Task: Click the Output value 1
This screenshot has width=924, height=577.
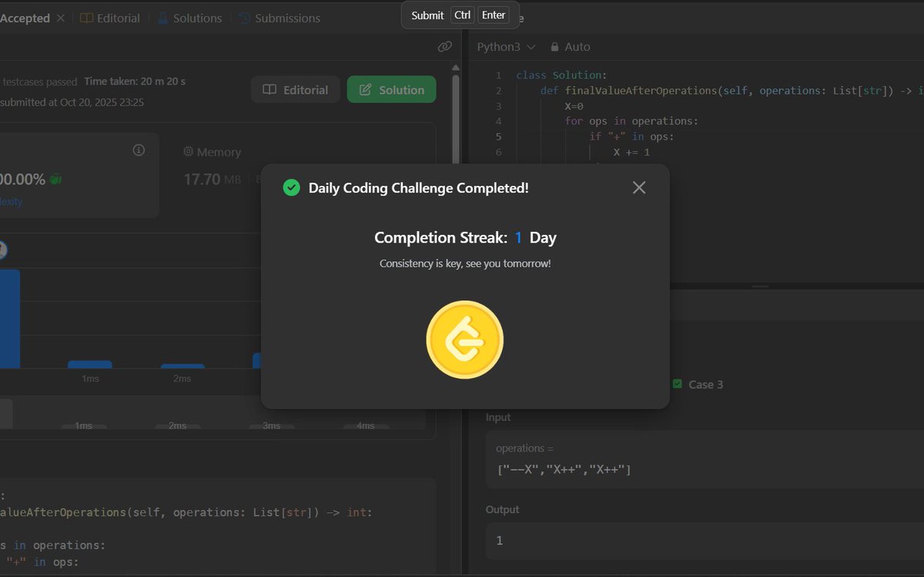Action: pyautogui.click(x=500, y=541)
